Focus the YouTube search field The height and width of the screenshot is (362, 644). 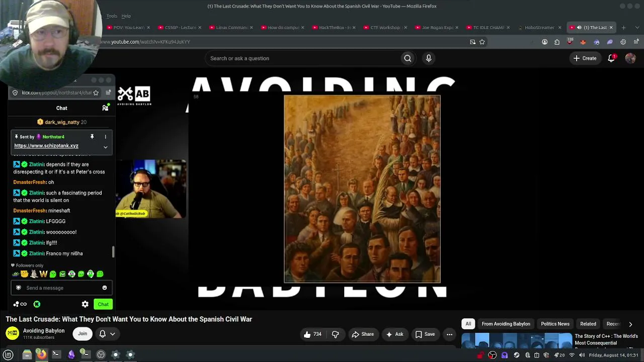[x=302, y=58]
